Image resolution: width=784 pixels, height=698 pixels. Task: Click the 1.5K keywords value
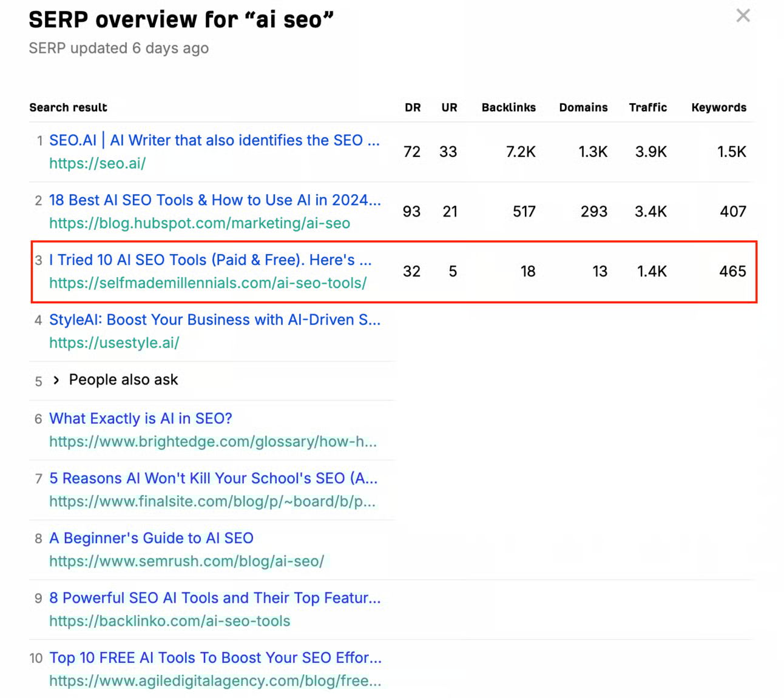732,152
